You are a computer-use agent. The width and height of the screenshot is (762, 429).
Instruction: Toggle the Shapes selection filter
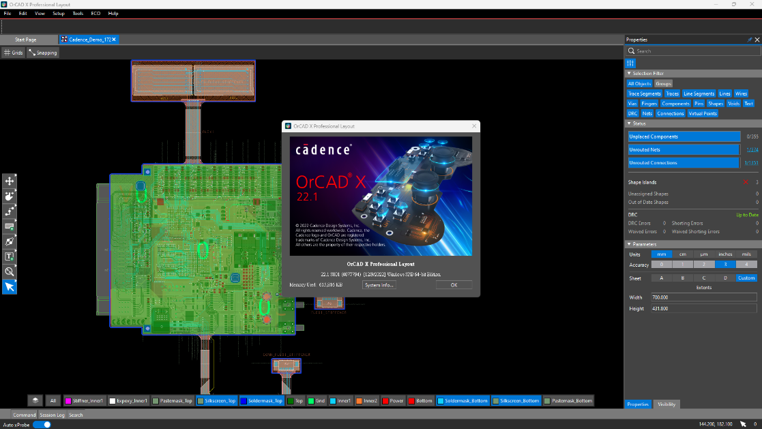tap(715, 103)
